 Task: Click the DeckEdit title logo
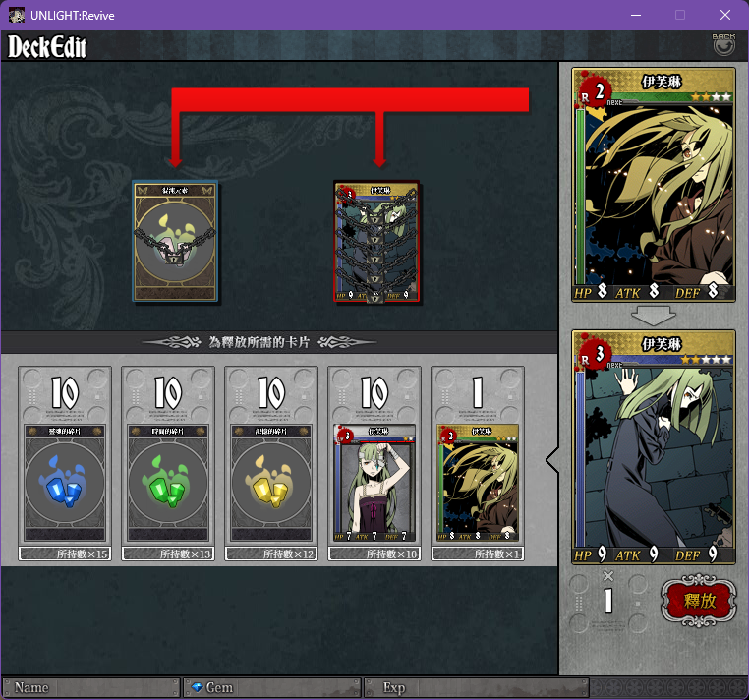point(47,47)
